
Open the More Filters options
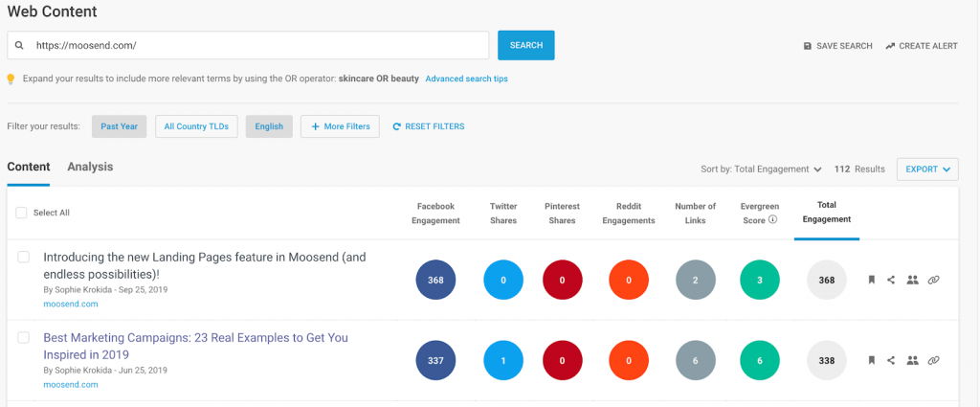point(340,126)
